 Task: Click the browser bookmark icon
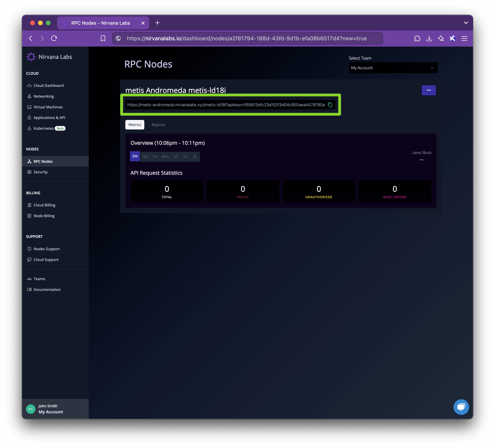point(103,38)
